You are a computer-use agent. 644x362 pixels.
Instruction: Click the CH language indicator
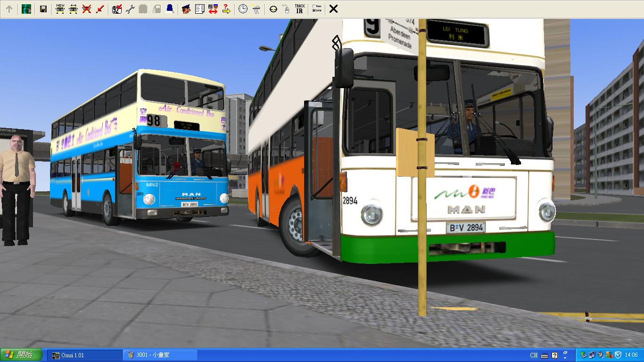[534, 355]
